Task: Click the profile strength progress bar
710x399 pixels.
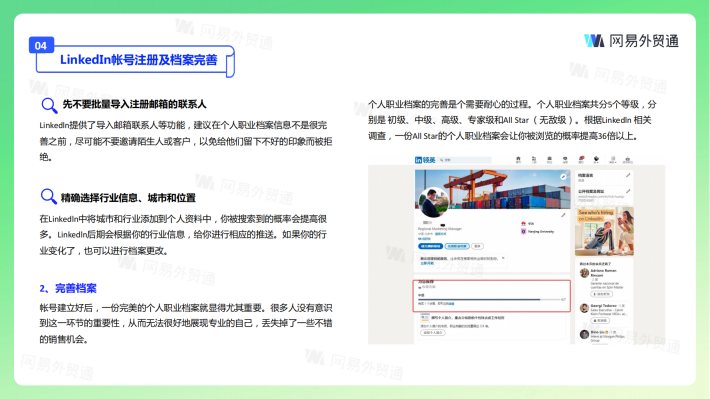Action: (x=492, y=299)
